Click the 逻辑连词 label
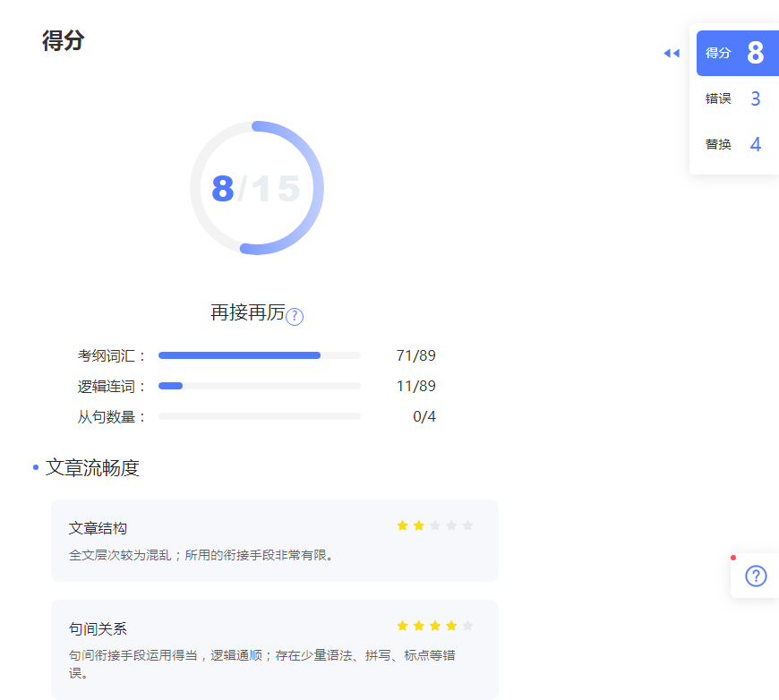This screenshot has width=779, height=700. pos(112,387)
